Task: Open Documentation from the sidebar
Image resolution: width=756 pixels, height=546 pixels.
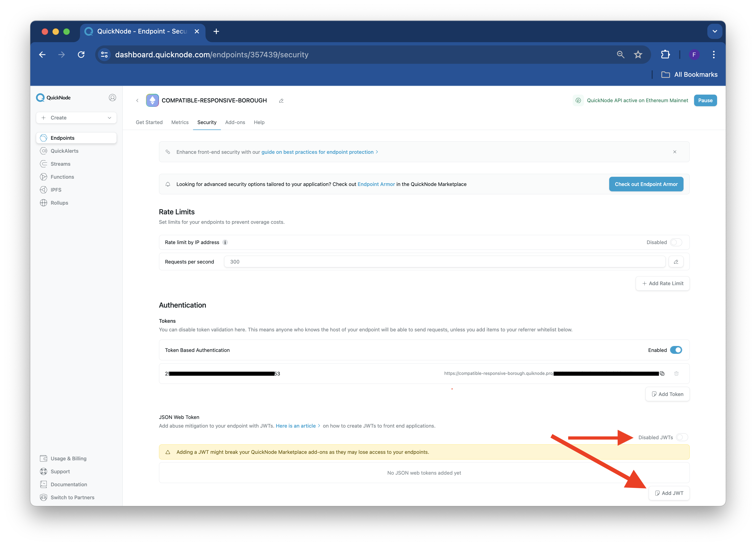Action: (64, 484)
